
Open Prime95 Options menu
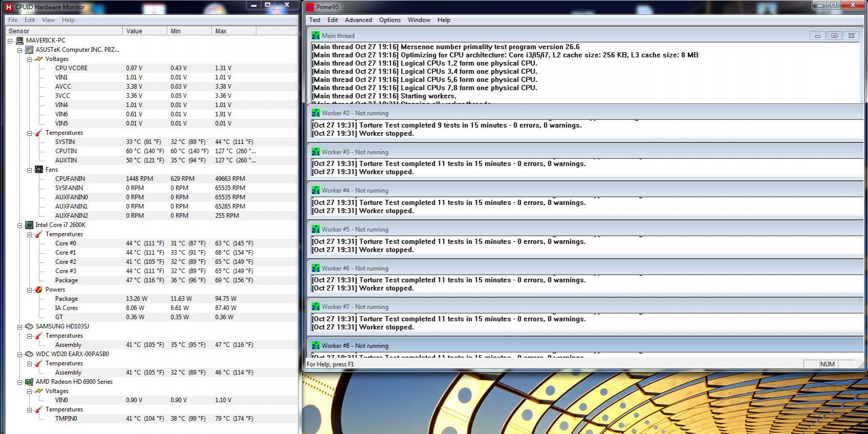[390, 20]
